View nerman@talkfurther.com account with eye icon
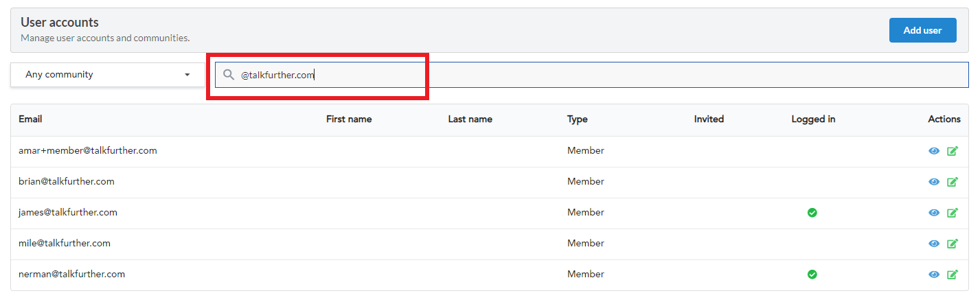 tap(934, 275)
